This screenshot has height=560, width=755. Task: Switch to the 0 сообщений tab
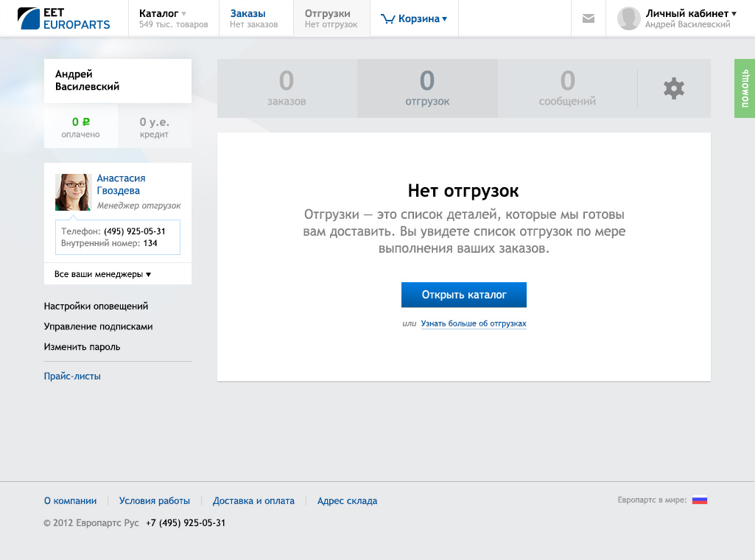[x=567, y=88]
